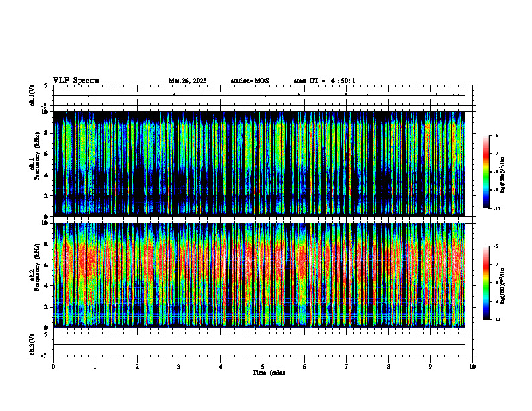Click the VLF Spectra title text
The width and height of the screenshot is (532, 411).
tap(76, 81)
